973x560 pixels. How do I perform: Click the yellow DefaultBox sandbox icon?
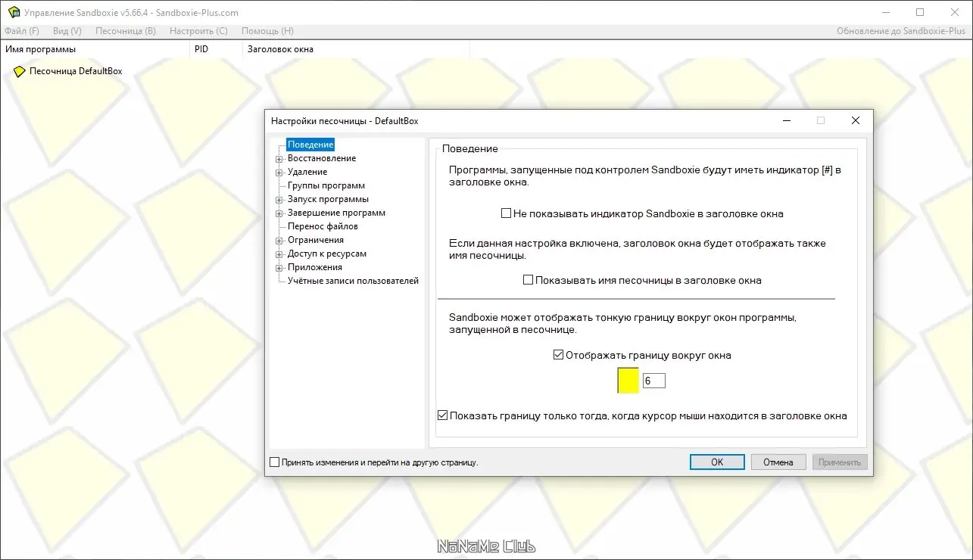[x=20, y=72]
